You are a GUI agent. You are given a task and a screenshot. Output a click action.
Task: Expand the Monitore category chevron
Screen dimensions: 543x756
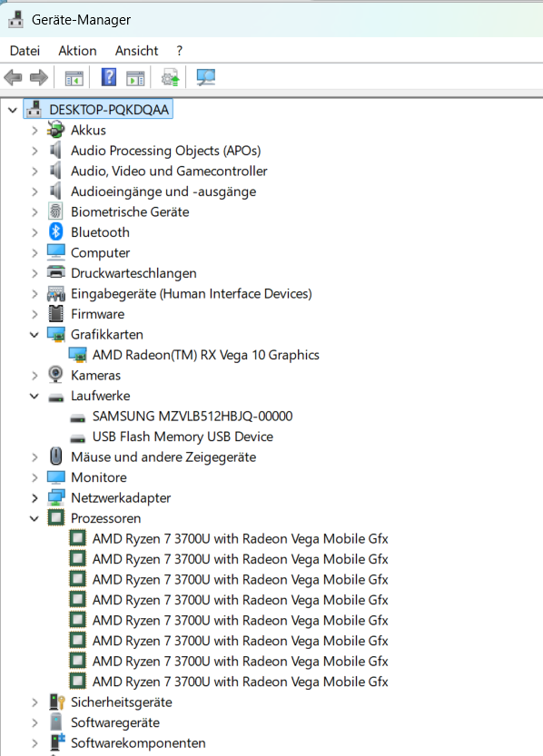pyautogui.click(x=35, y=477)
